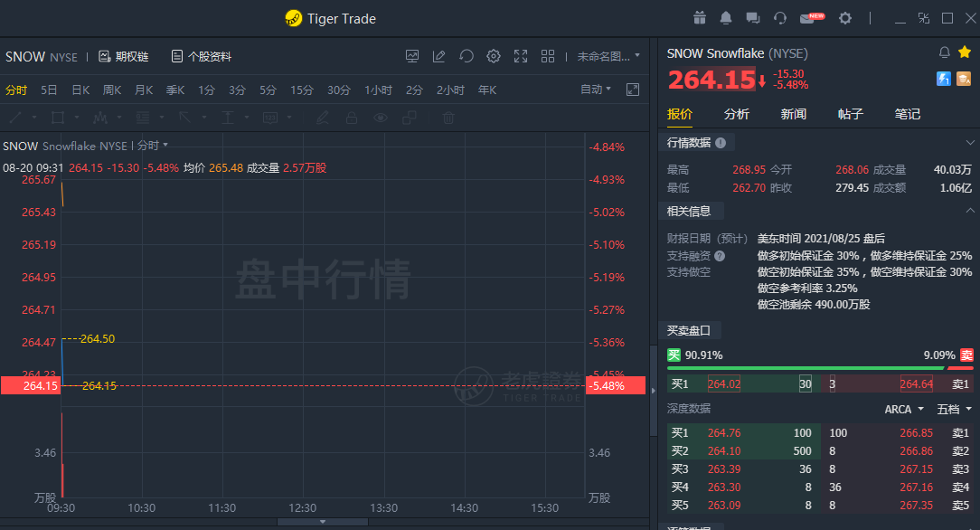Set a price alert for Snowflake
The image size is (980, 530).
pyautogui.click(x=945, y=52)
